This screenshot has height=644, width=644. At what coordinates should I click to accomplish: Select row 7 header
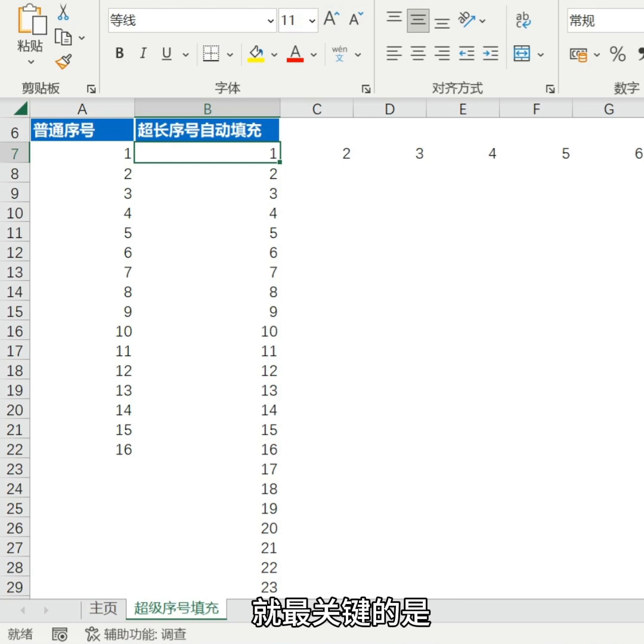pyautogui.click(x=15, y=153)
